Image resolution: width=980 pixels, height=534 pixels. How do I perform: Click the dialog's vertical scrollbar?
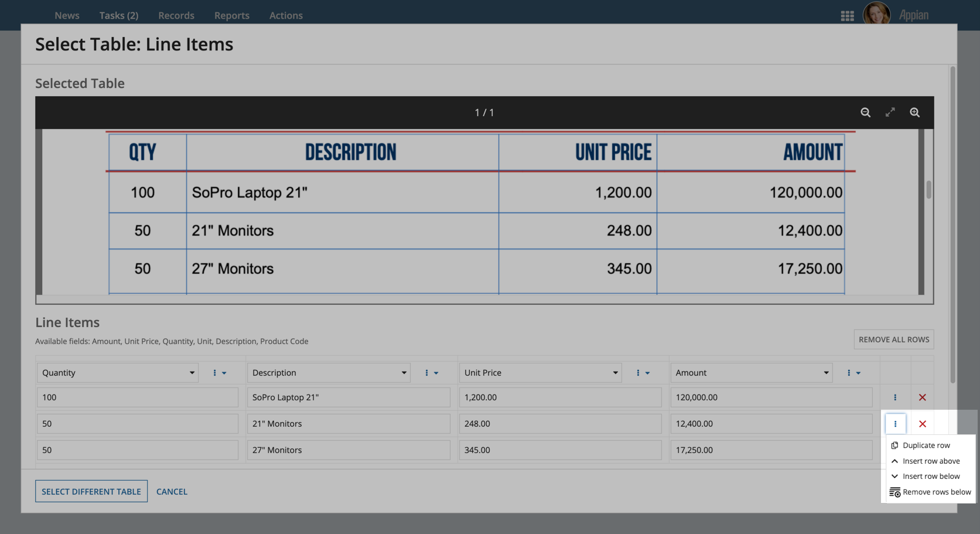(x=953, y=225)
